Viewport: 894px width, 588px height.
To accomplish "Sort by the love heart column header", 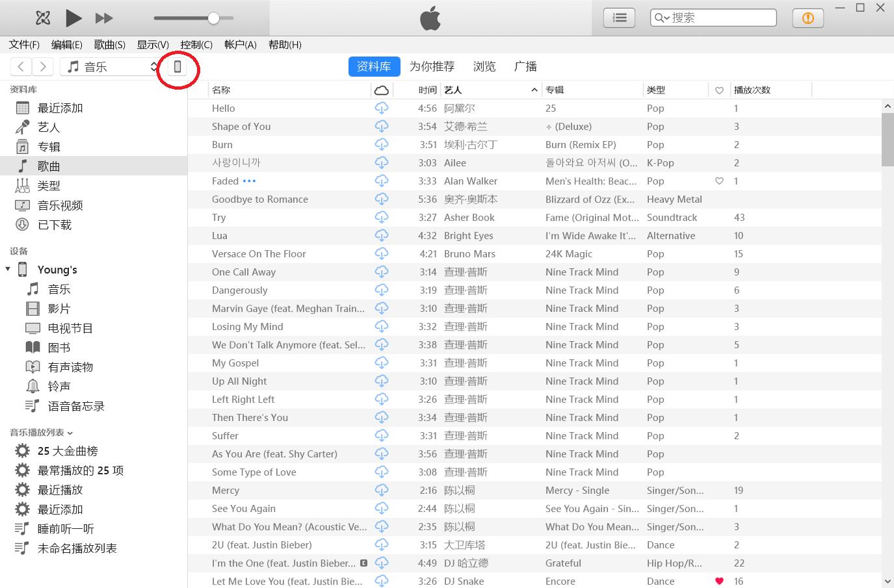I will coord(719,90).
